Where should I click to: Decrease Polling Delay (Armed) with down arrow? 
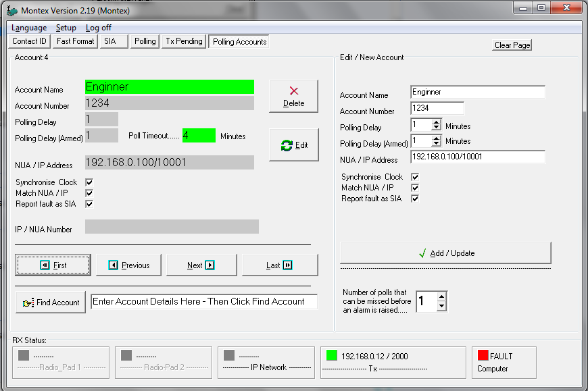coord(436,145)
